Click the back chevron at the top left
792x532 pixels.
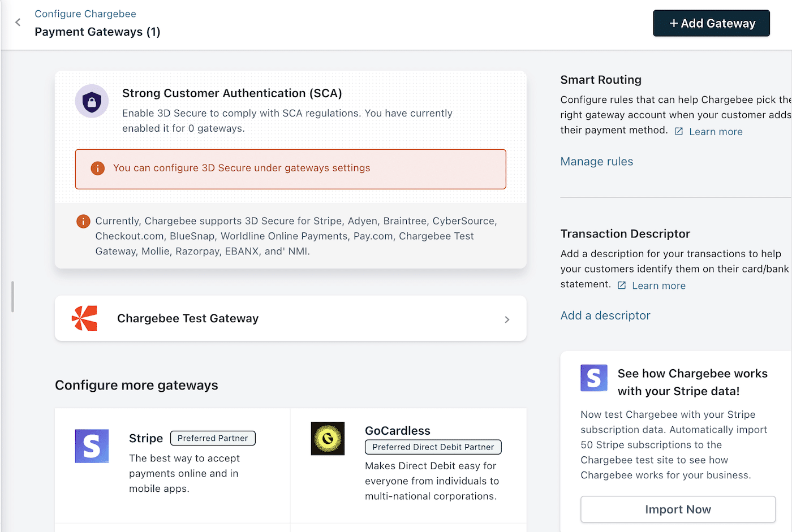coord(18,22)
